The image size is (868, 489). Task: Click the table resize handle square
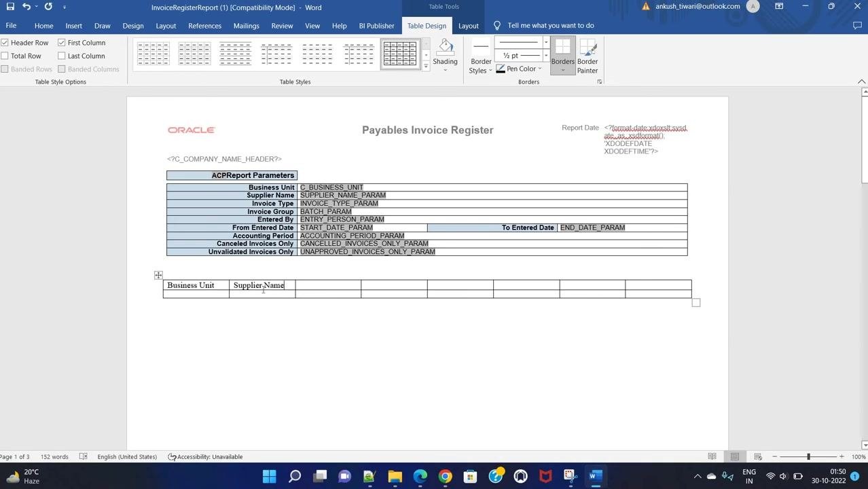coord(696,303)
